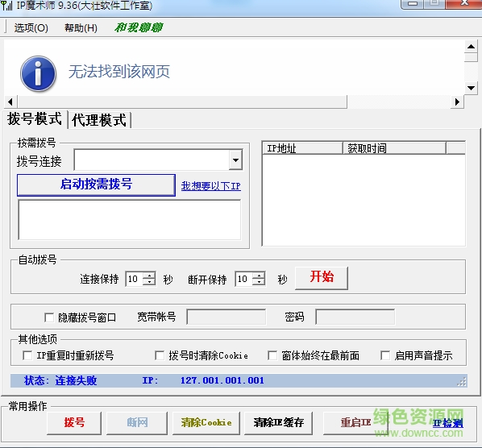Enable 拨号时清除Cookie checkbox
Screen dimensions: 482x448
tap(160, 355)
